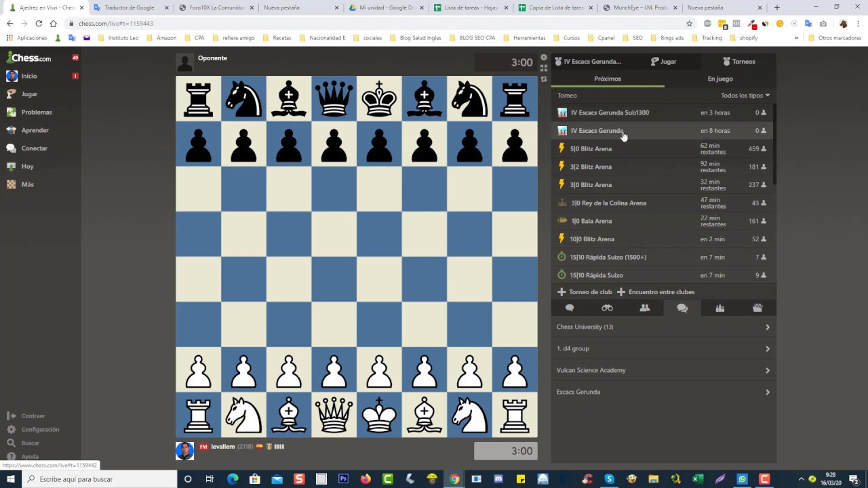Viewport: 868px width, 488px height.
Task: Click levallem player username
Action: [222, 447]
